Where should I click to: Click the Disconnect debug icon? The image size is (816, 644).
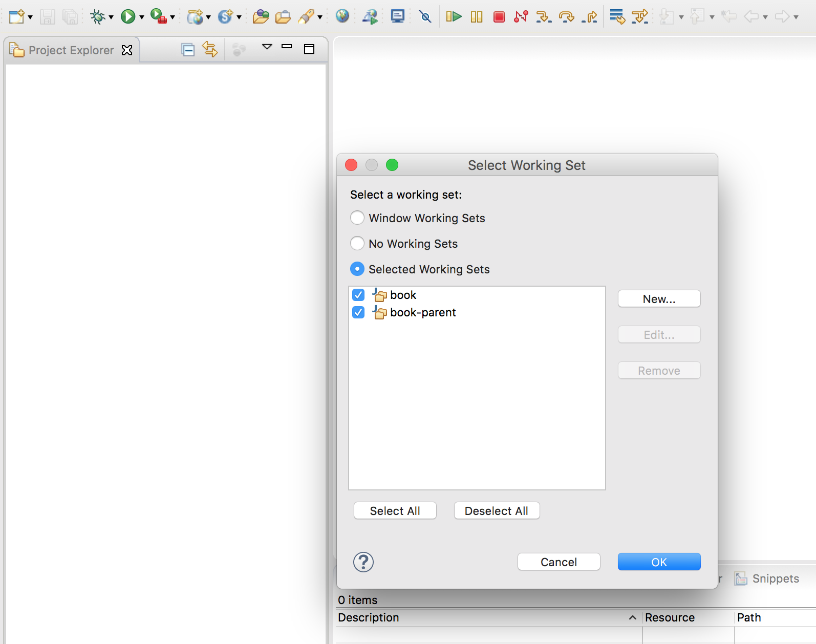click(x=521, y=17)
